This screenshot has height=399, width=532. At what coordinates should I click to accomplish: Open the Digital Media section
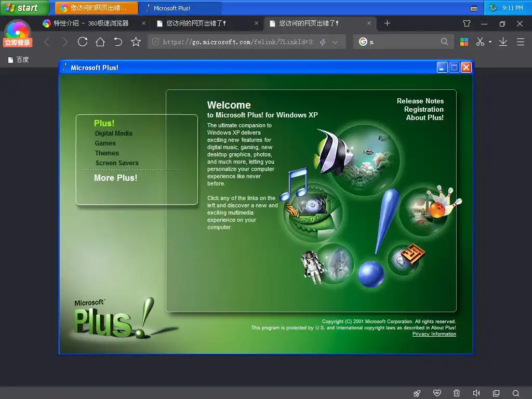point(114,134)
